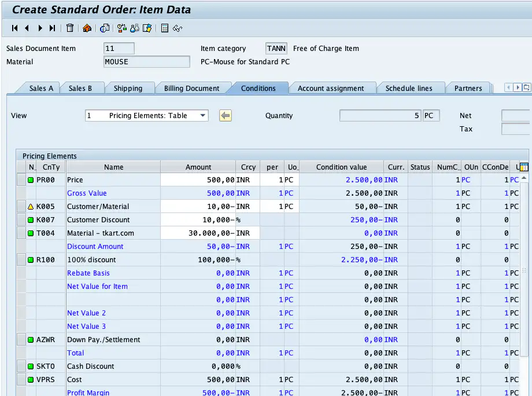Select the Conditions tab

[x=258, y=89]
